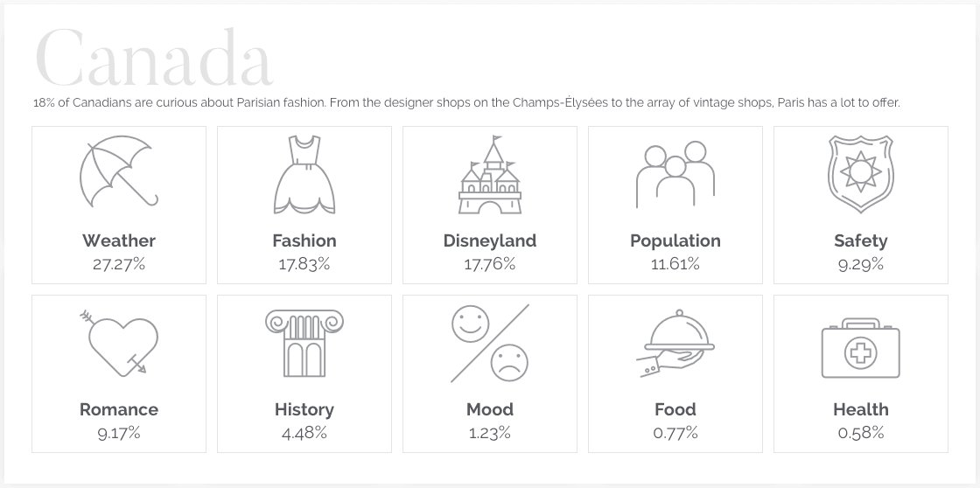This screenshot has width=980, height=488.
Task: Click the History label text
Action: [304, 409]
